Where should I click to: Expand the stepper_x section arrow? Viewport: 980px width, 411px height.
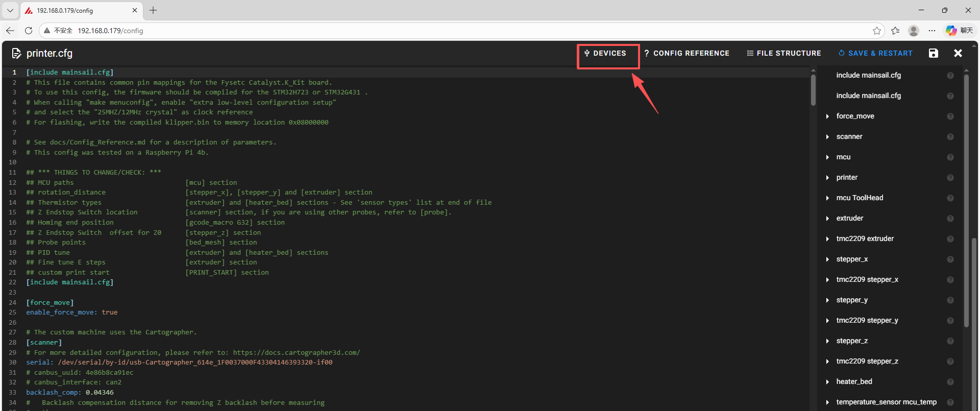[827, 259]
